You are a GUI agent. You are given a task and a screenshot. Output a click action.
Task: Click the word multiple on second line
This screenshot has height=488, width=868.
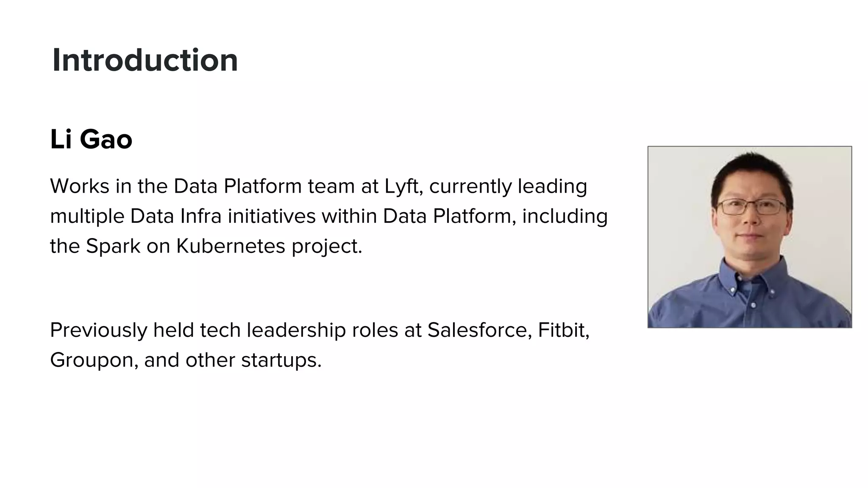[x=87, y=216]
